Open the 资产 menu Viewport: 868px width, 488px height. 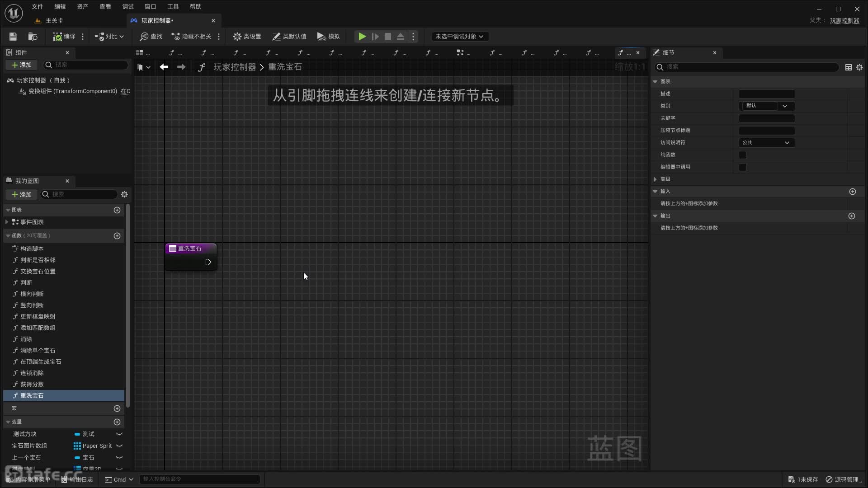83,7
